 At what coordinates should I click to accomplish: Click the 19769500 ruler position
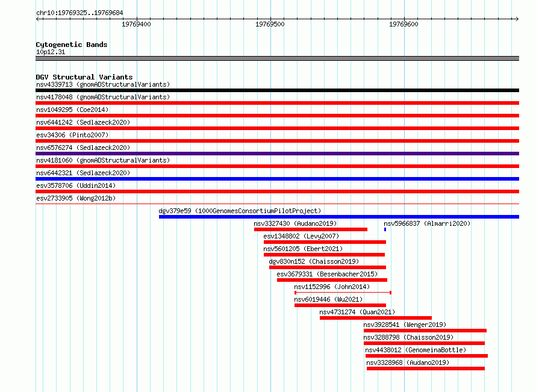(x=270, y=24)
